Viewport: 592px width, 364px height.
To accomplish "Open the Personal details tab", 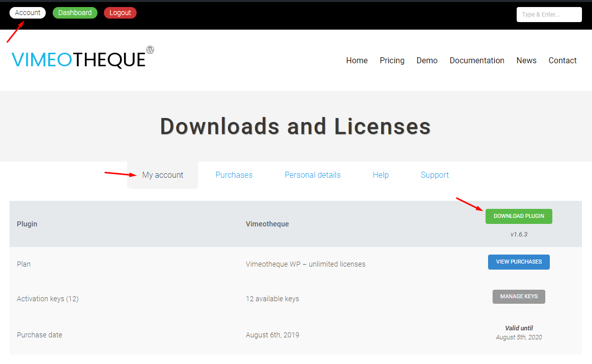I will coord(312,175).
